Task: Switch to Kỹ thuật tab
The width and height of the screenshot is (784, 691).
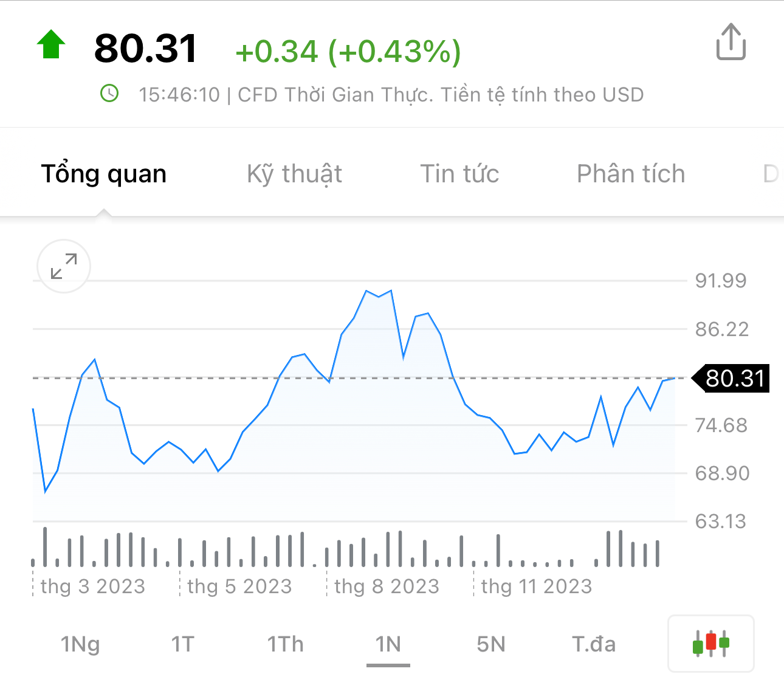Action: click(294, 174)
